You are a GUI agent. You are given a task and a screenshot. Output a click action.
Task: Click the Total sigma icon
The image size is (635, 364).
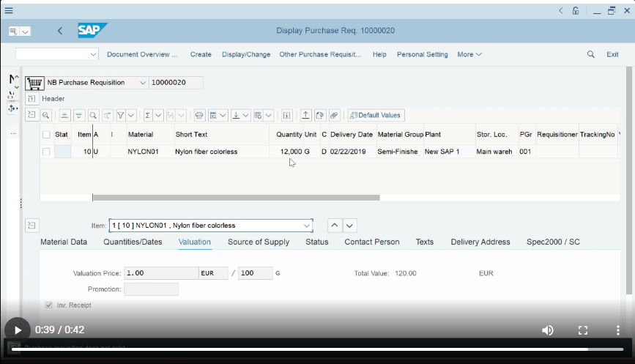point(148,116)
